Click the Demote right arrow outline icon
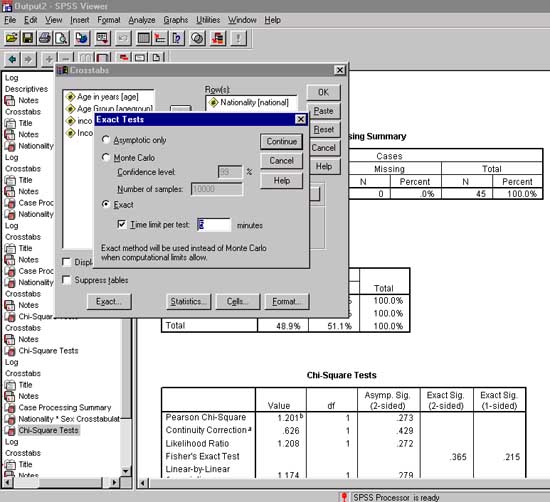The height and width of the screenshot is (502, 550). [x=28, y=59]
